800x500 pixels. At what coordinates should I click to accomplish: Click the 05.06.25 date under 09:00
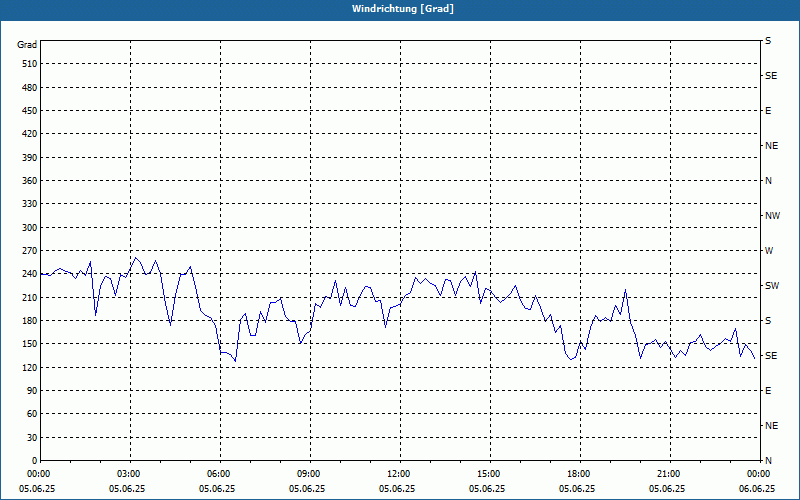tap(307, 489)
